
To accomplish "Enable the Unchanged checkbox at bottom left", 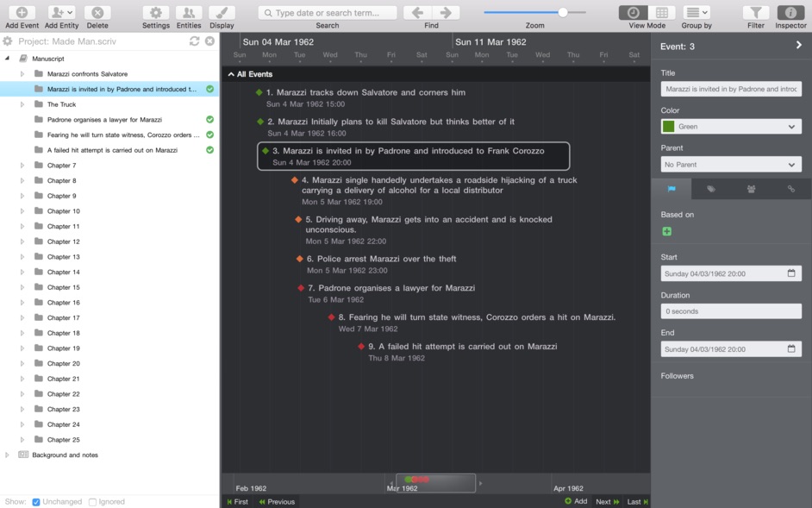I will click(34, 501).
